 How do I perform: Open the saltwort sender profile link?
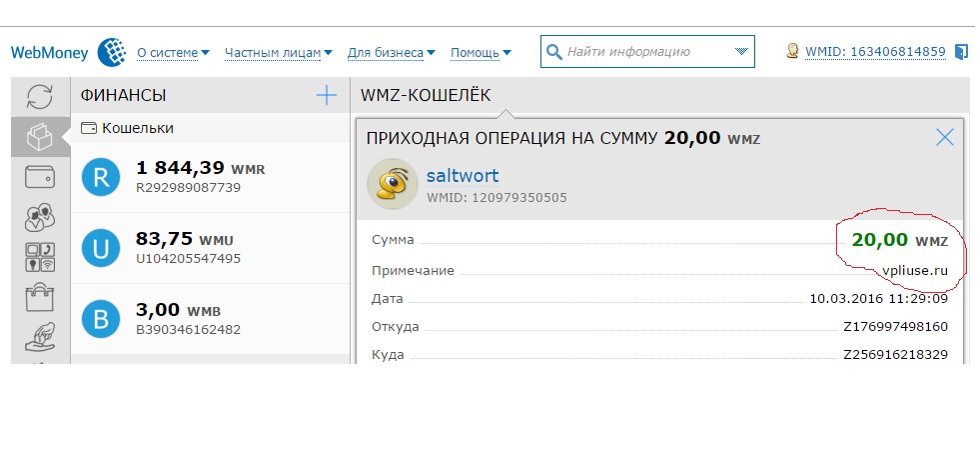pyautogui.click(x=463, y=176)
